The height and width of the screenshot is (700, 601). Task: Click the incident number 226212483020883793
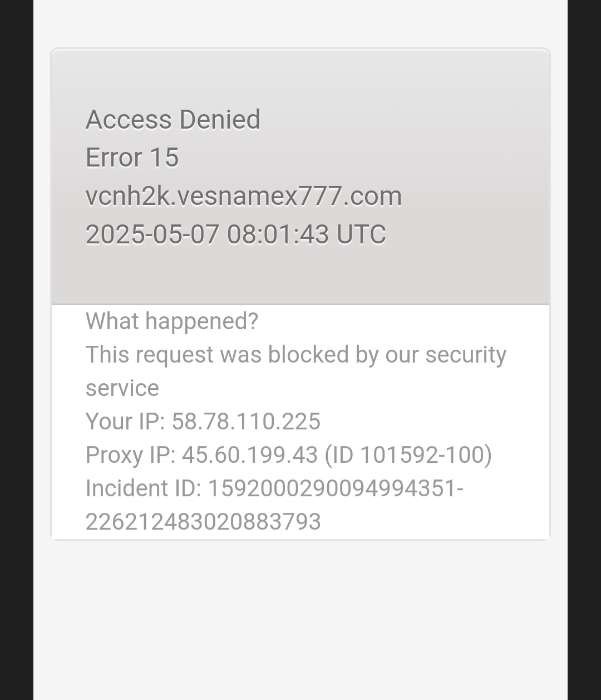coord(203,522)
